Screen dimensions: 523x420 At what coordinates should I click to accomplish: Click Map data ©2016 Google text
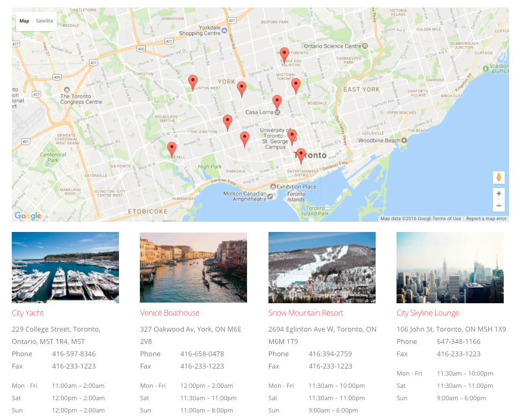point(405,219)
